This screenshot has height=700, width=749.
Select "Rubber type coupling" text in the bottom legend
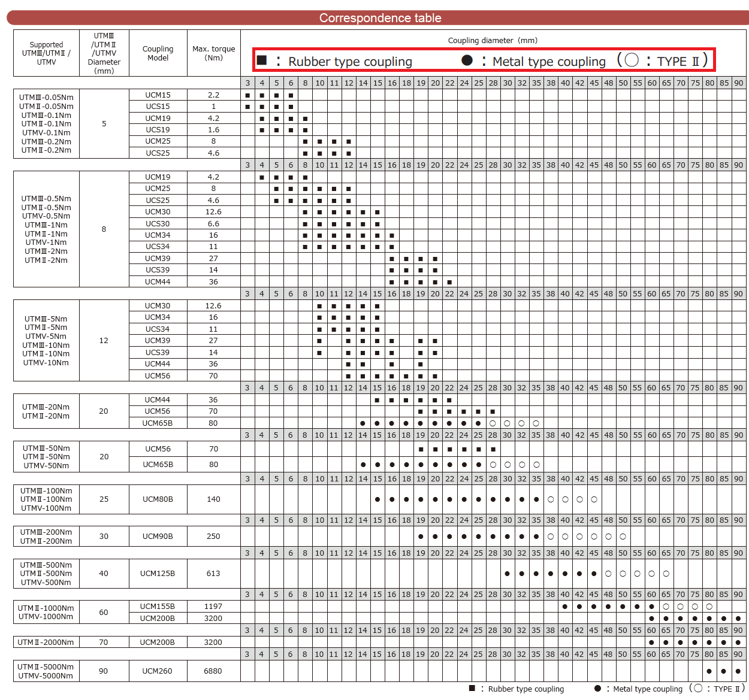[526, 689]
